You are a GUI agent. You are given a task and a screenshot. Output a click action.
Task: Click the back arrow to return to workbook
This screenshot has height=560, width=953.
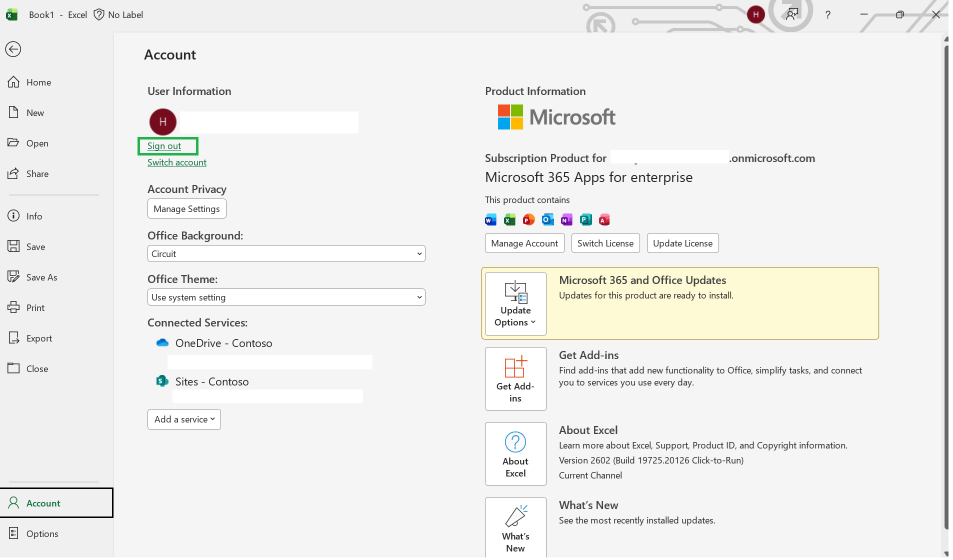pos(13,49)
